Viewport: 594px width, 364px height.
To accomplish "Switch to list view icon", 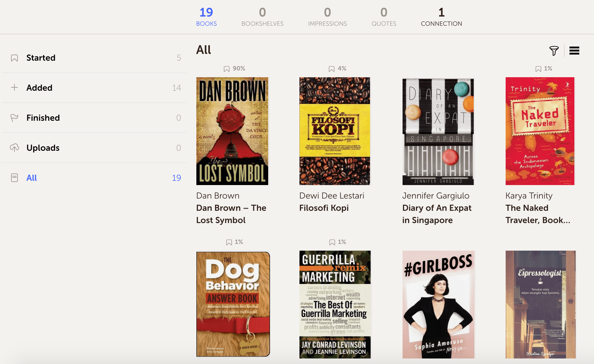I will (574, 51).
